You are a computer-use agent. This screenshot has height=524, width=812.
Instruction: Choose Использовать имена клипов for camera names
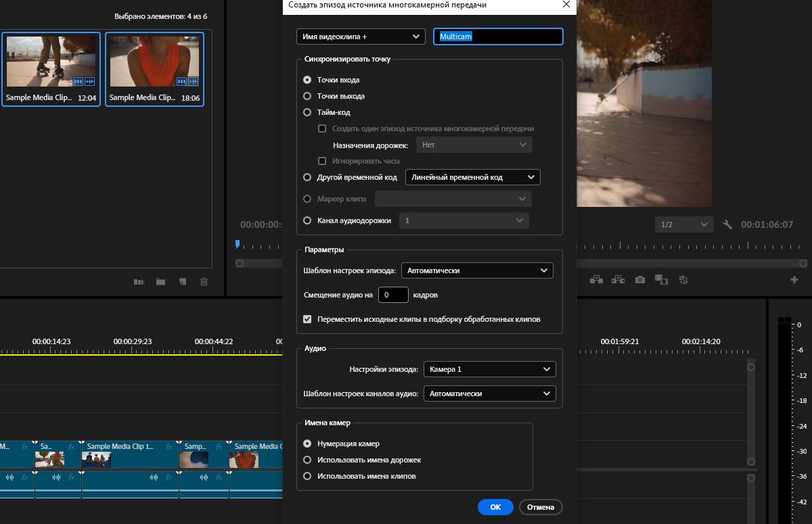[308, 476]
